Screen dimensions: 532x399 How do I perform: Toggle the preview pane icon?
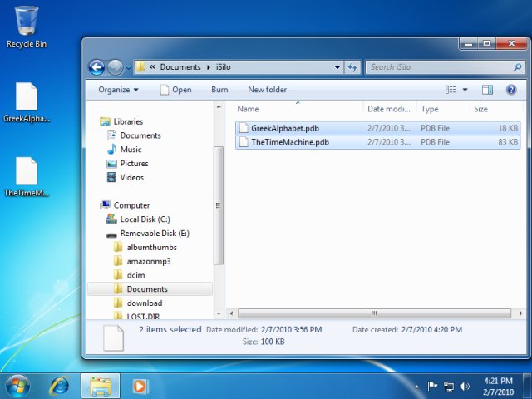tap(488, 90)
